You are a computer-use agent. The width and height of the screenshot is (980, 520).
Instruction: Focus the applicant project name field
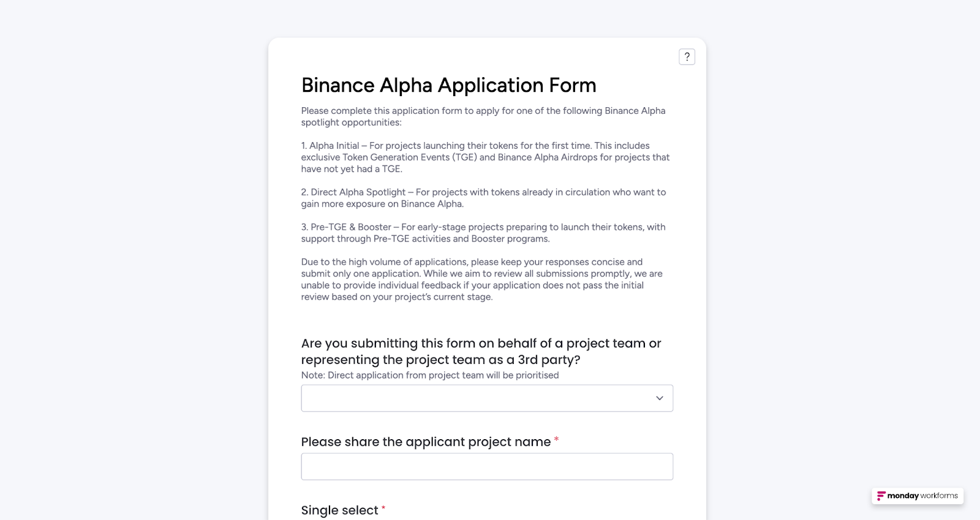coord(487,467)
